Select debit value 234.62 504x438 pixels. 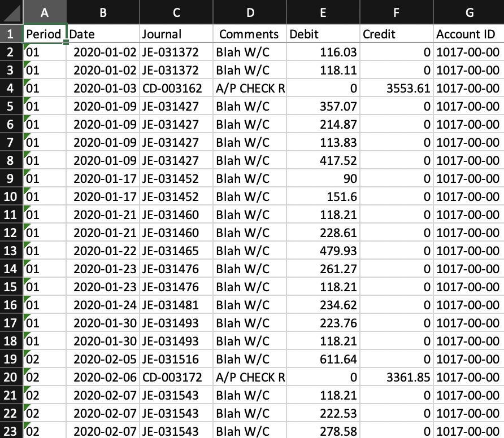point(323,304)
